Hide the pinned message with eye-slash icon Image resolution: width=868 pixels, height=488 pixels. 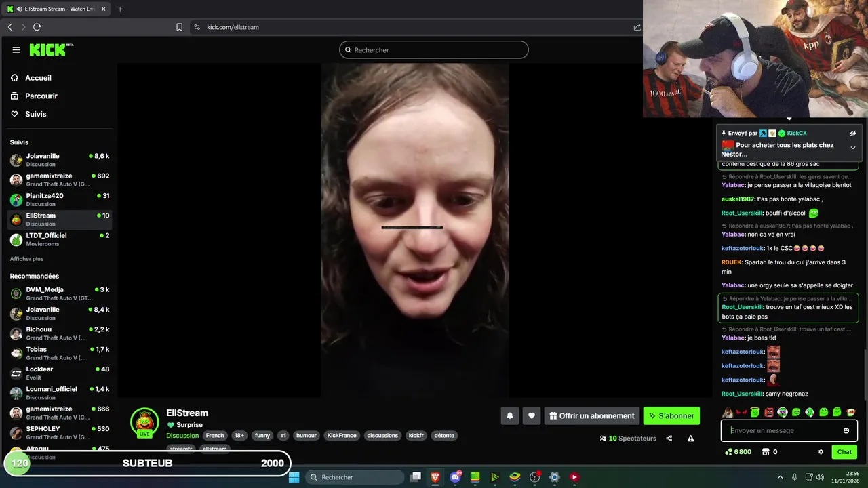pos(853,134)
